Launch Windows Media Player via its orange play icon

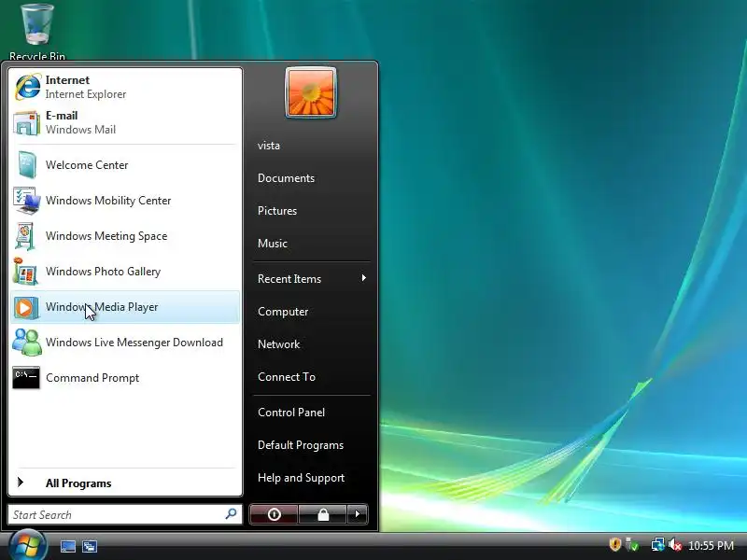(26, 308)
